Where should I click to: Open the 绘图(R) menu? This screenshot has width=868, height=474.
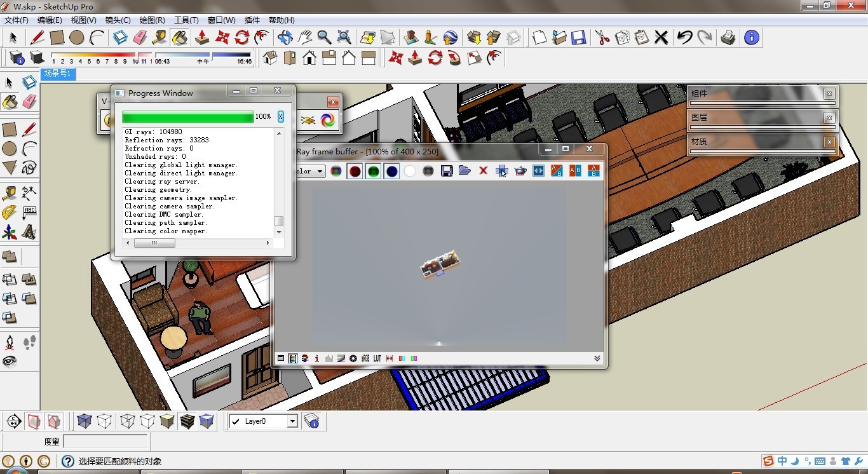pyautogui.click(x=152, y=20)
